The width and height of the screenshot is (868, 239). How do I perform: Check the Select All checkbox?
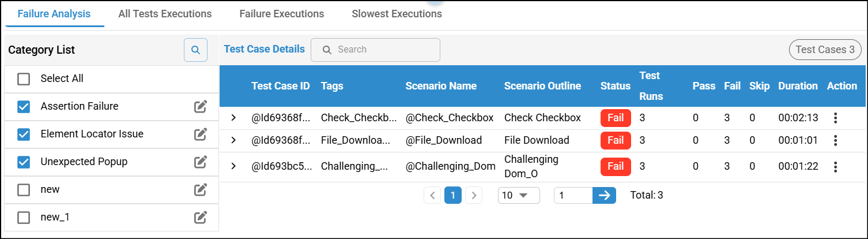point(24,79)
